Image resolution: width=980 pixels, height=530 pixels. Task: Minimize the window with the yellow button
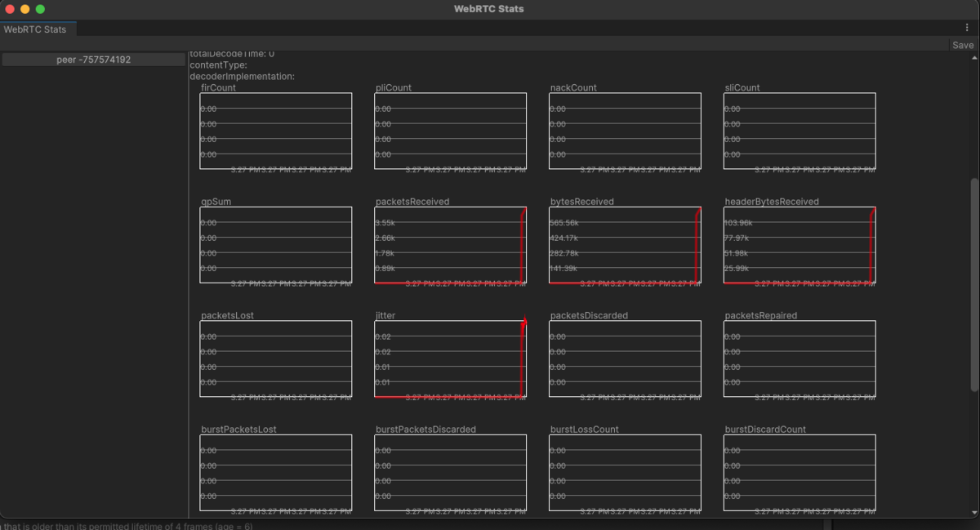(24, 9)
